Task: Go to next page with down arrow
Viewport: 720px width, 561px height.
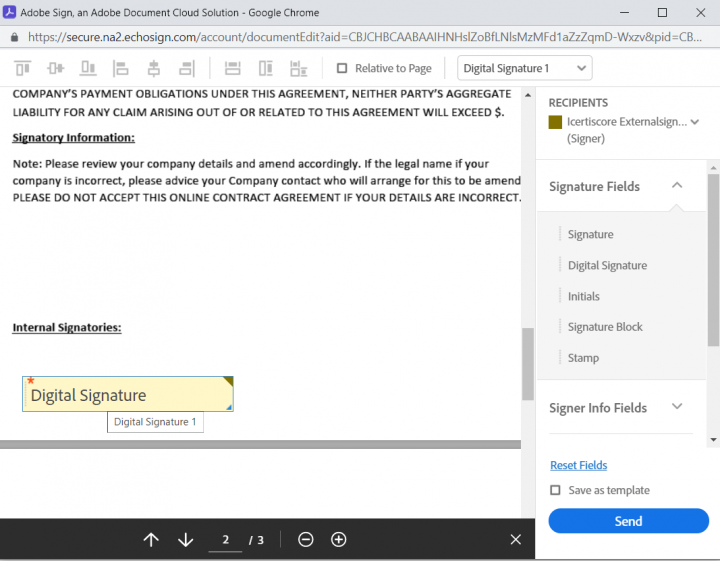Action: (x=186, y=539)
